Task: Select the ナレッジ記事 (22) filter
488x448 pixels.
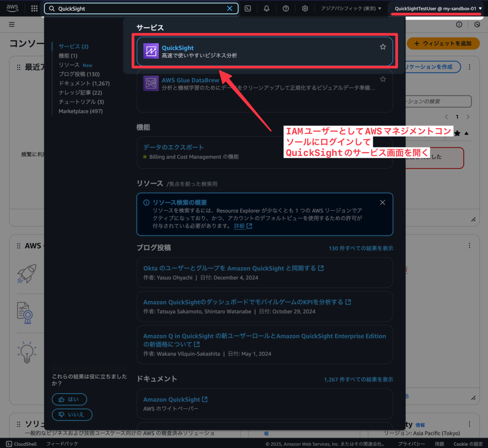Action: [80, 92]
